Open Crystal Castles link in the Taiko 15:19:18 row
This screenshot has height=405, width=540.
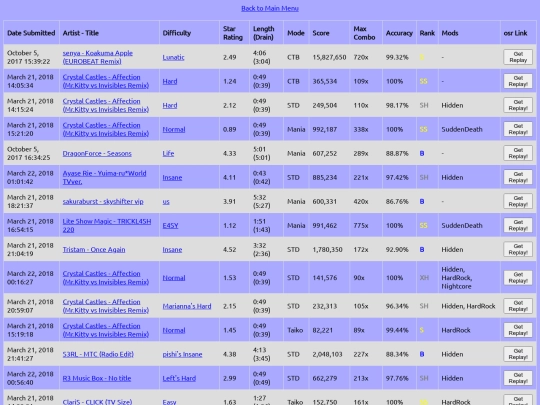106,330
